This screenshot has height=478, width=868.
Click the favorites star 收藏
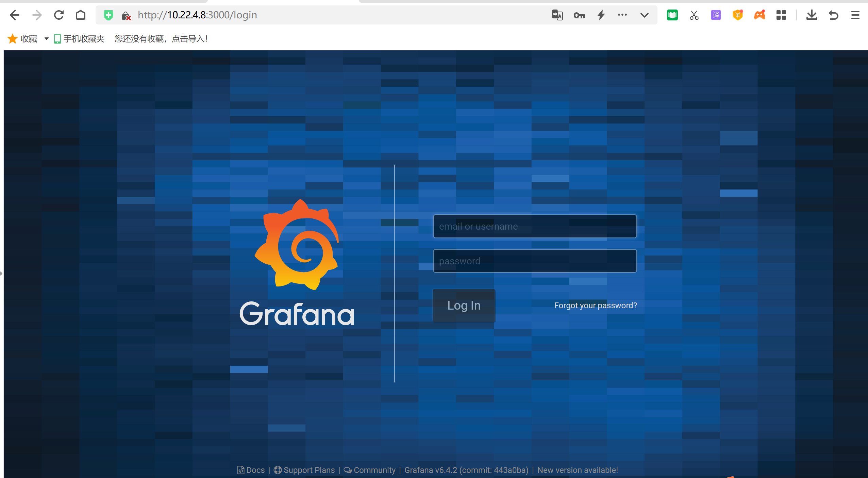(22, 39)
